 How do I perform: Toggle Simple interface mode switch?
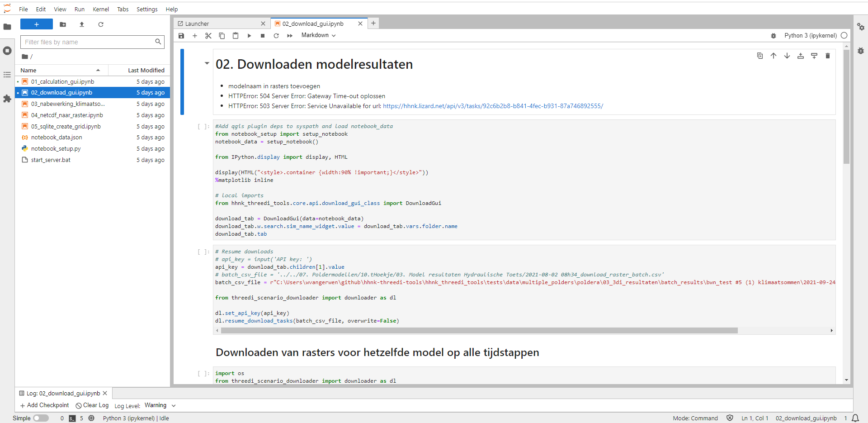[x=41, y=418]
